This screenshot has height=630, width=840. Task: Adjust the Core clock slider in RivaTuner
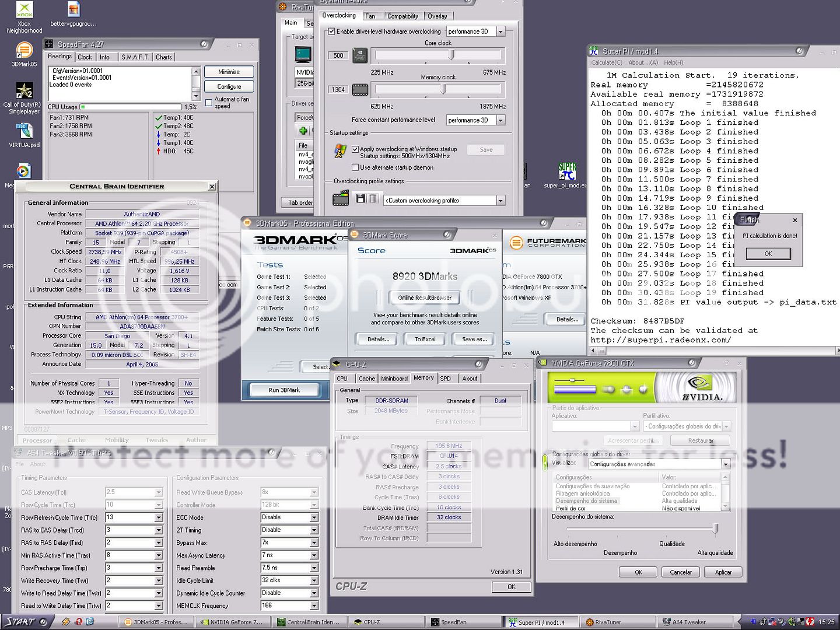coord(452,54)
